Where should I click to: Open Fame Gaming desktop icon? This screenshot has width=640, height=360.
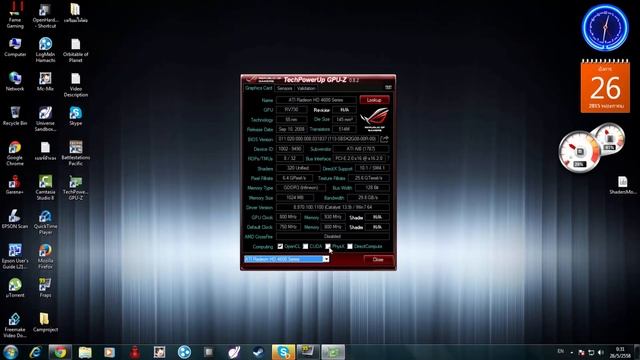coord(15,15)
